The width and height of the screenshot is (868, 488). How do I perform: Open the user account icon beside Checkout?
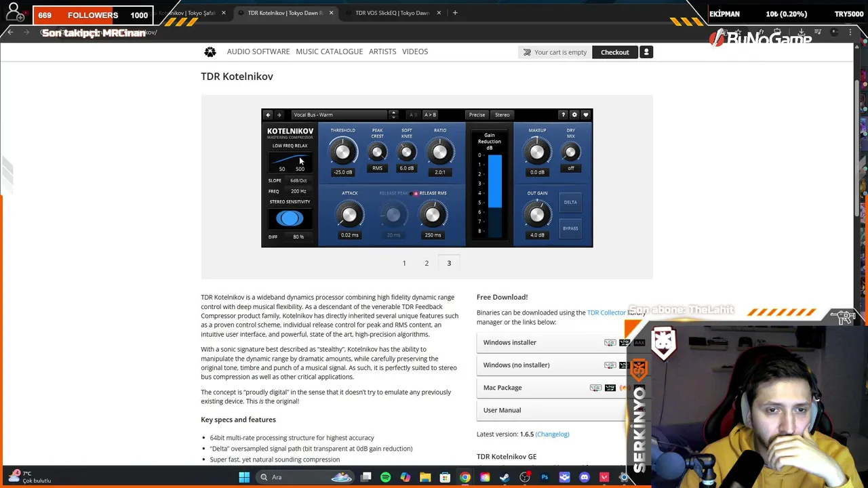(x=646, y=52)
